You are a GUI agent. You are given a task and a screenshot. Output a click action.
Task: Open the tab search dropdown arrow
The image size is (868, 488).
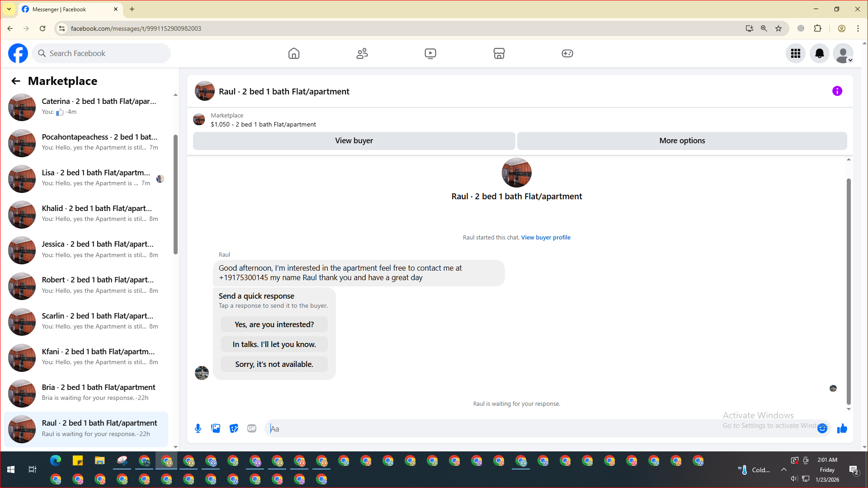tap(9, 9)
